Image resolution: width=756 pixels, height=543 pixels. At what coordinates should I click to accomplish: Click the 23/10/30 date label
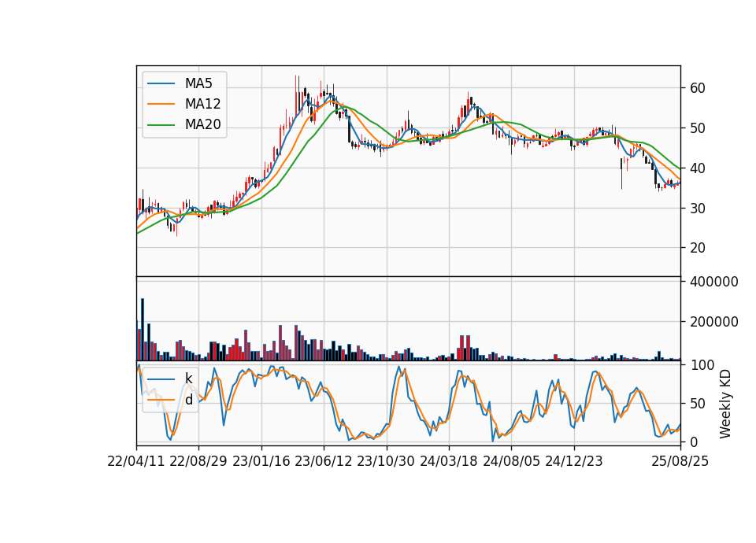pyautogui.click(x=386, y=461)
